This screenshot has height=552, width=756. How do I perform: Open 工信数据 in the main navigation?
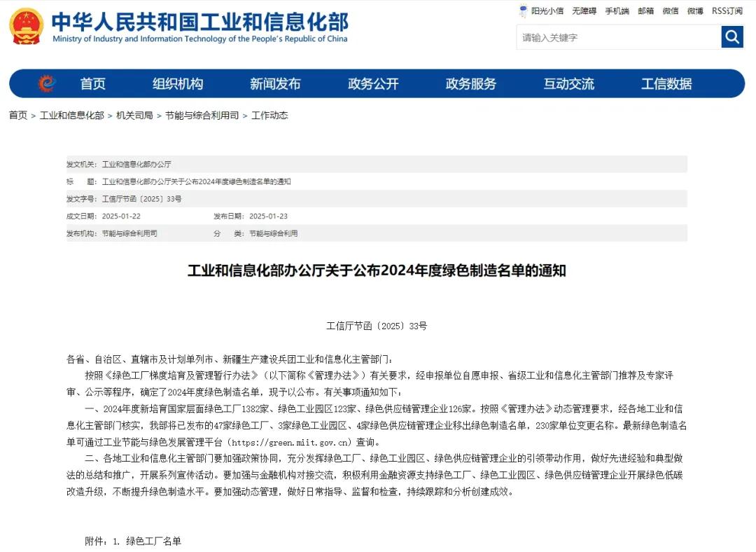tap(667, 84)
